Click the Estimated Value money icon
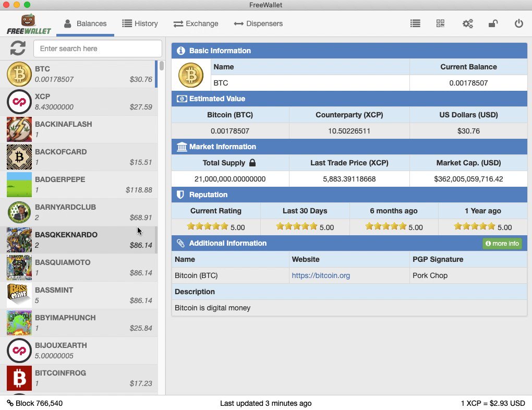Image resolution: width=532 pixels, height=410 pixels. (182, 99)
